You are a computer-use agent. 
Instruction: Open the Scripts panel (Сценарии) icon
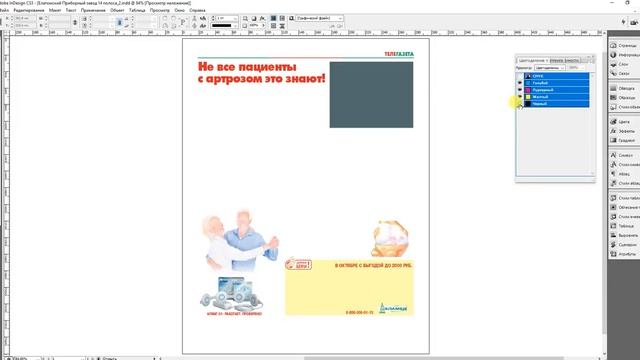click(613, 244)
